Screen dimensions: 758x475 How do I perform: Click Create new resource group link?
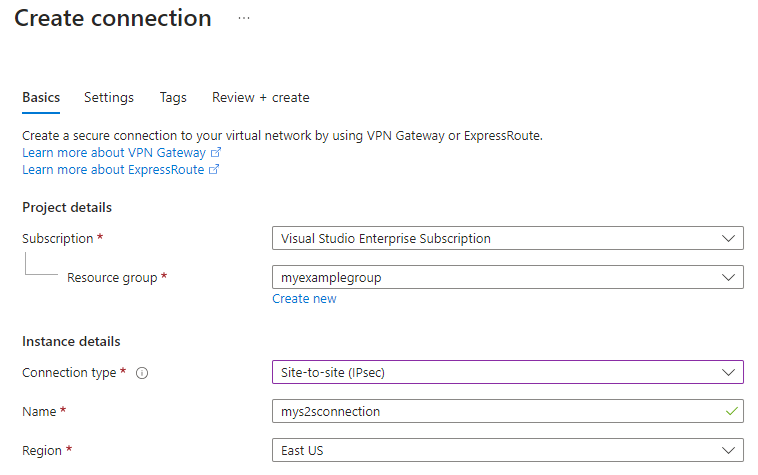click(304, 299)
